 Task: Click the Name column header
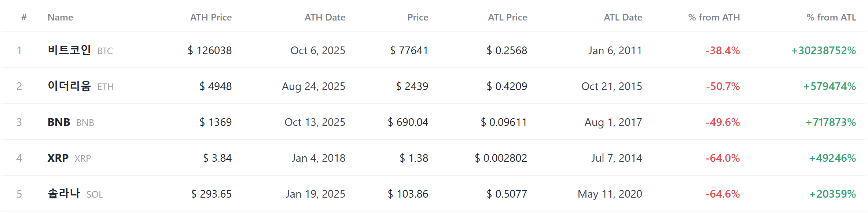pos(60,17)
